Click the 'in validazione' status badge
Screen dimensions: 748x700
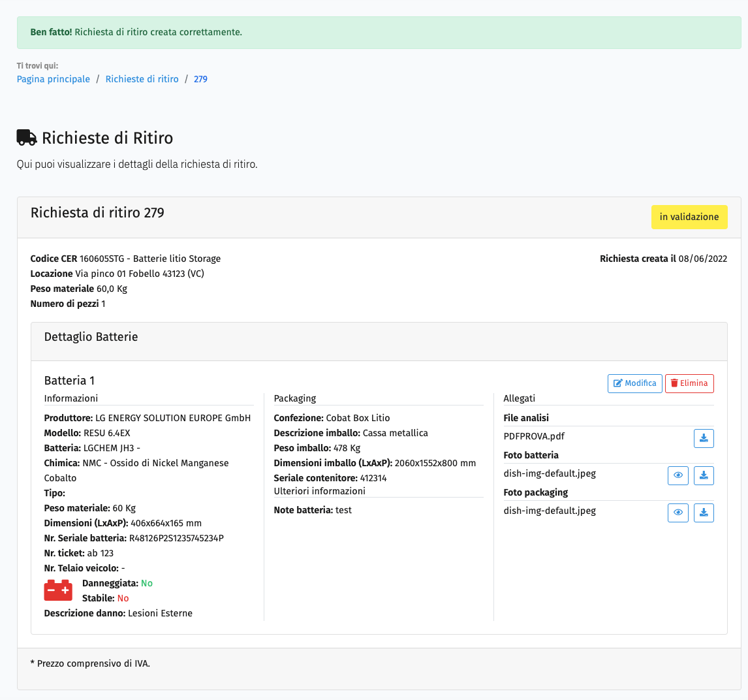pyautogui.click(x=689, y=217)
